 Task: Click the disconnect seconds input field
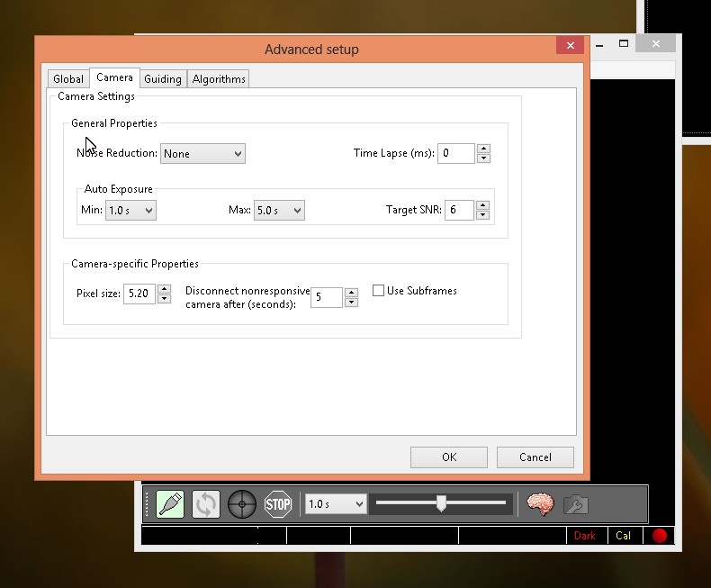coord(327,297)
